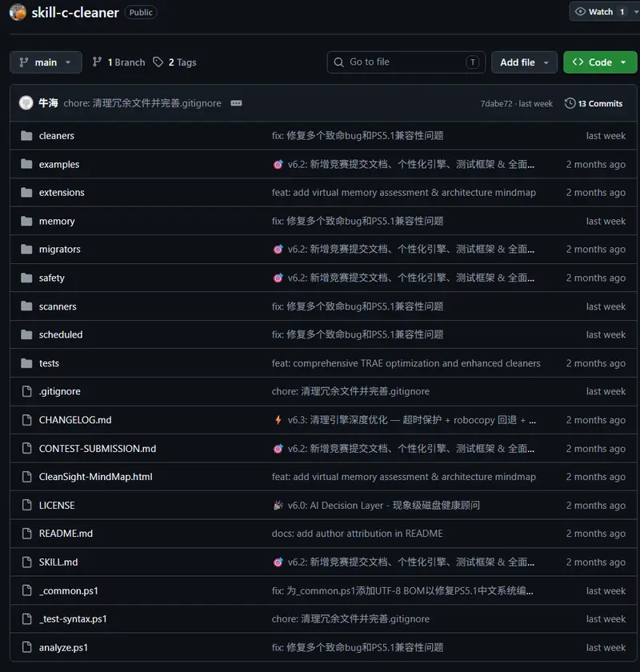This screenshot has height=672, width=640.
Task: Open CONTEST-SUBMISSION.md file
Action: (98, 448)
